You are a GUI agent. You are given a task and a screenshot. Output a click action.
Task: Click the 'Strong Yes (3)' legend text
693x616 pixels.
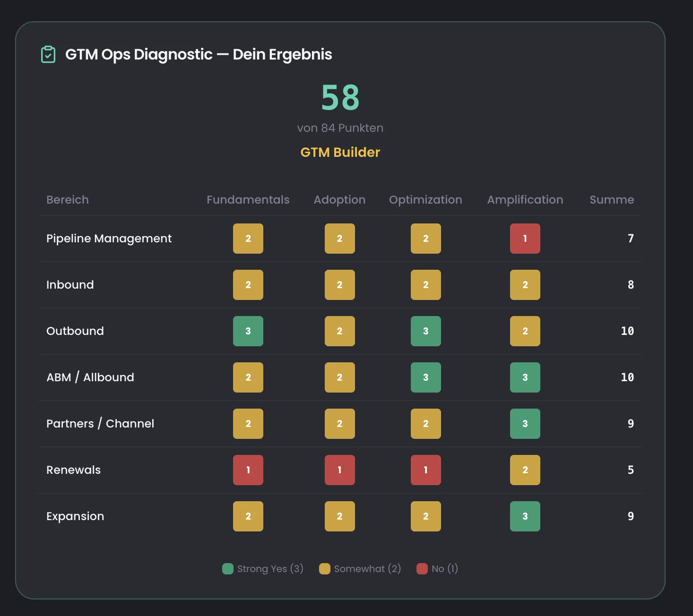[270, 569]
